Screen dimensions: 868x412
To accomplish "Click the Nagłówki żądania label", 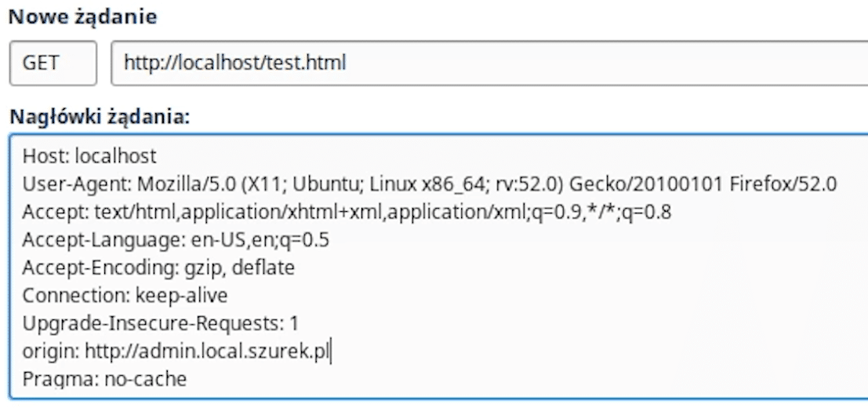I will point(100,117).
